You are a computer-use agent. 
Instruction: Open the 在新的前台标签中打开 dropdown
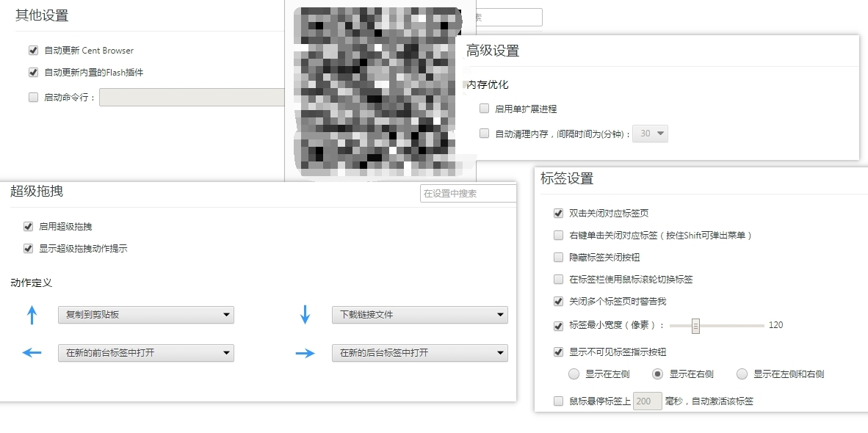pyautogui.click(x=146, y=353)
